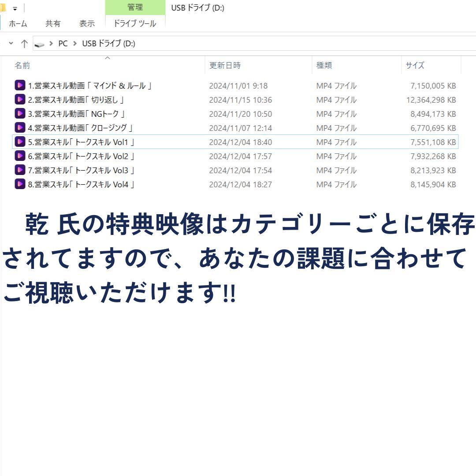Click the USB drive icon in the breadcrumb
476x476 pixels.
click(x=40, y=44)
